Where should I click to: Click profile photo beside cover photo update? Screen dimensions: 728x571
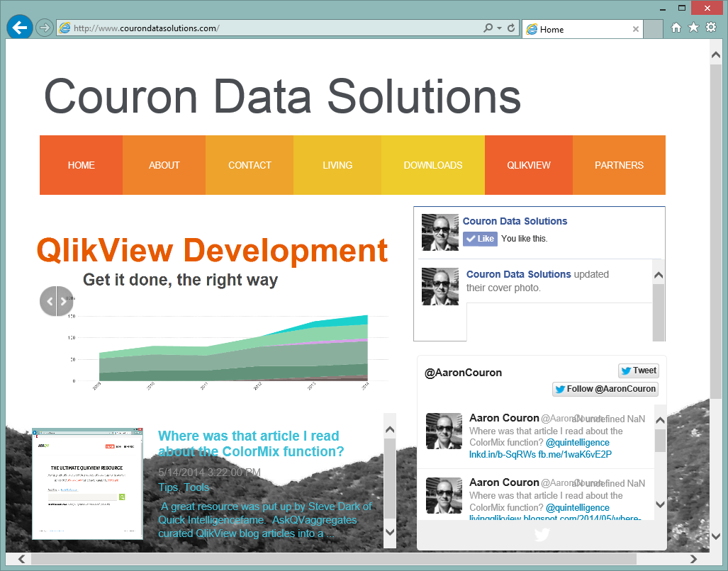[x=440, y=286]
